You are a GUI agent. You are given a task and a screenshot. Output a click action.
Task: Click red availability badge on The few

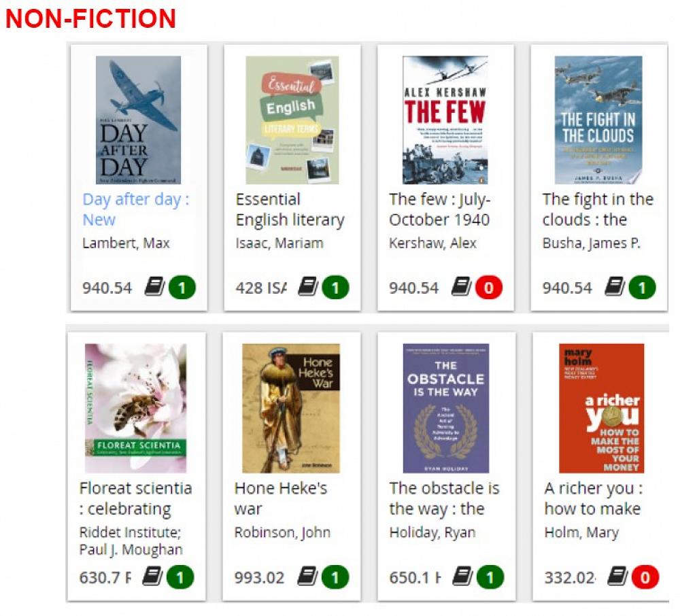(488, 287)
